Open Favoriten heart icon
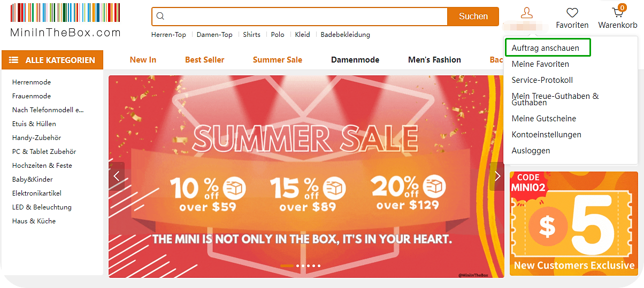 tap(572, 13)
